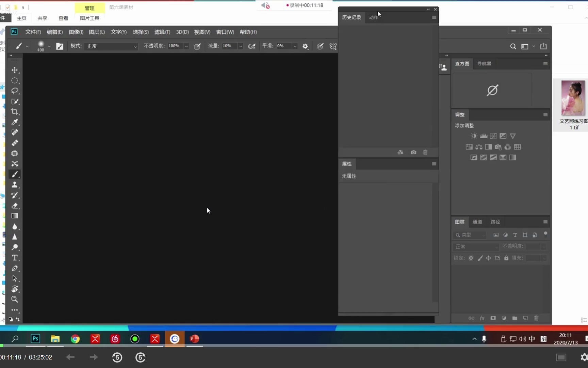
Task: Open the 文艺照练习图 1.tif thumbnail
Action: (x=573, y=98)
